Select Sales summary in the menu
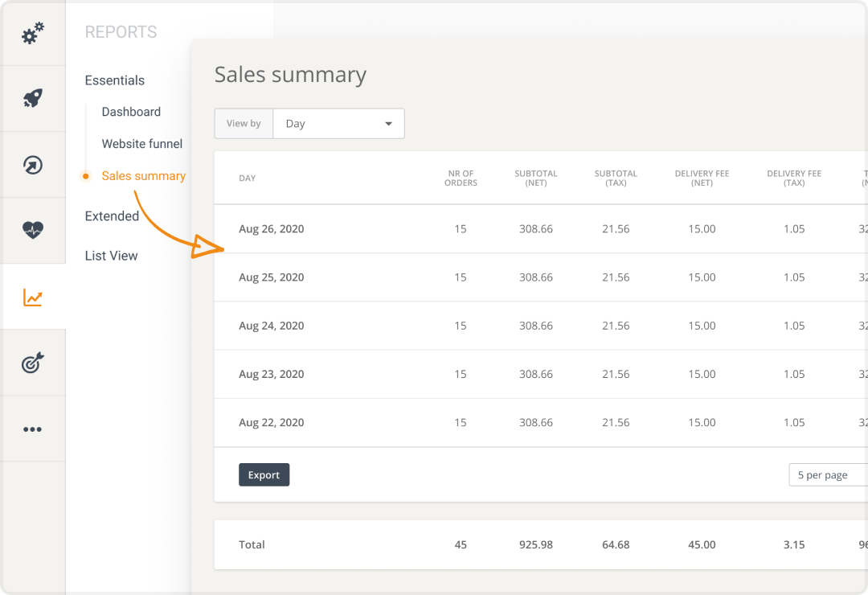Image resolution: width=868 pixels, height=595 pixels. pyautogui.click(x=143, y=176)
